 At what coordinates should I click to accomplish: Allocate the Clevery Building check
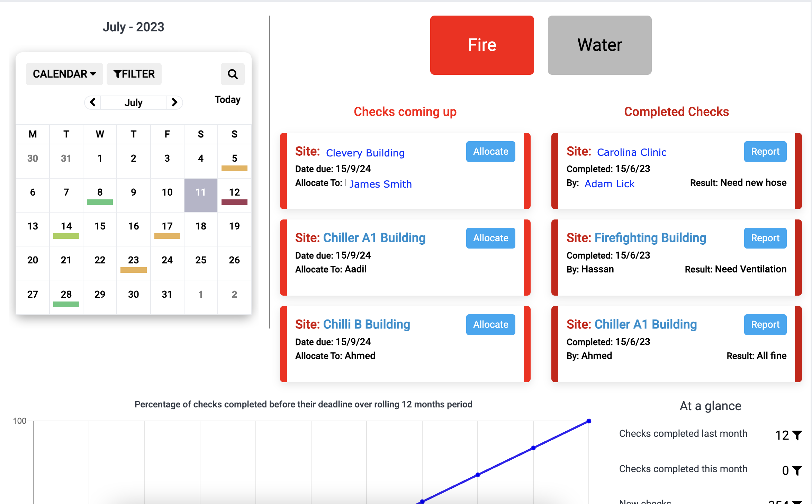490,151
